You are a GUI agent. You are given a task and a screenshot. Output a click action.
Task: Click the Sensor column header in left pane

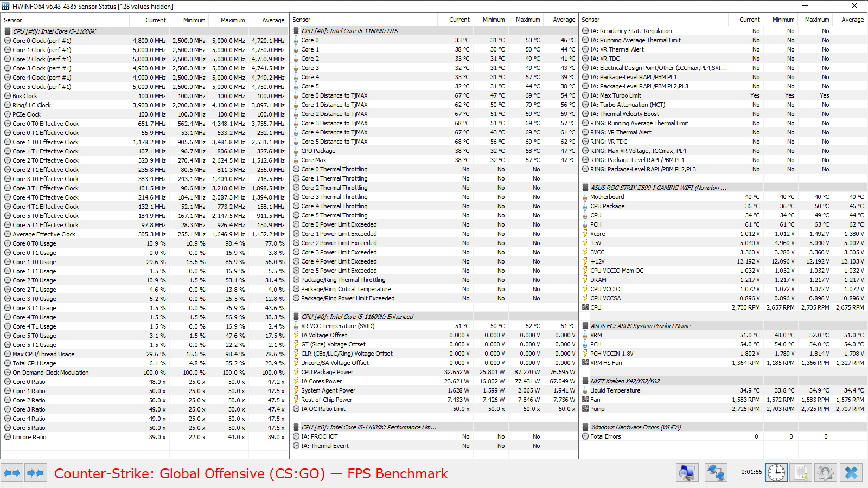click(65, 20)
